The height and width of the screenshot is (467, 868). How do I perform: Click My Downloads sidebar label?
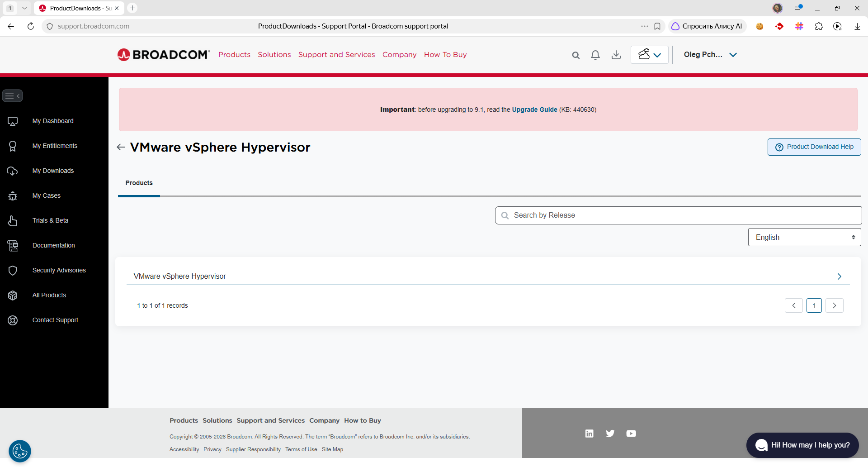53,171
